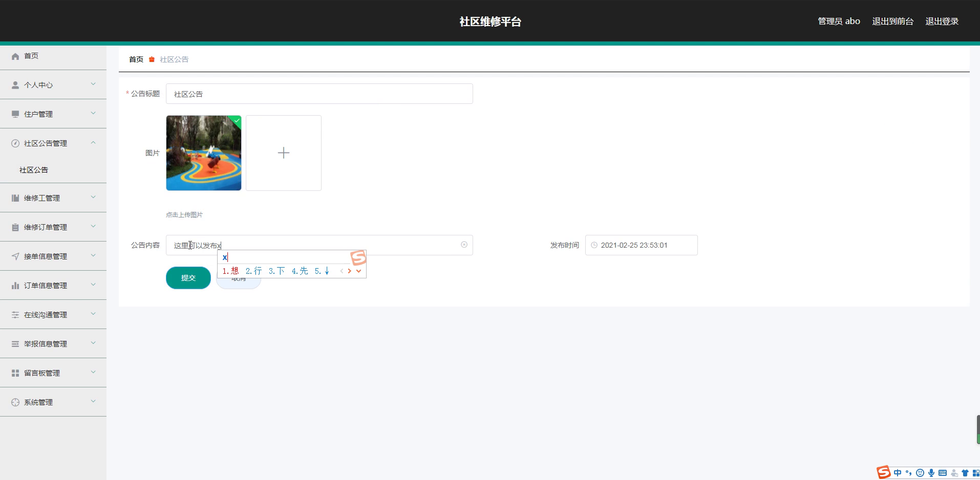Go to next candidate page arrow

(350, 271)
